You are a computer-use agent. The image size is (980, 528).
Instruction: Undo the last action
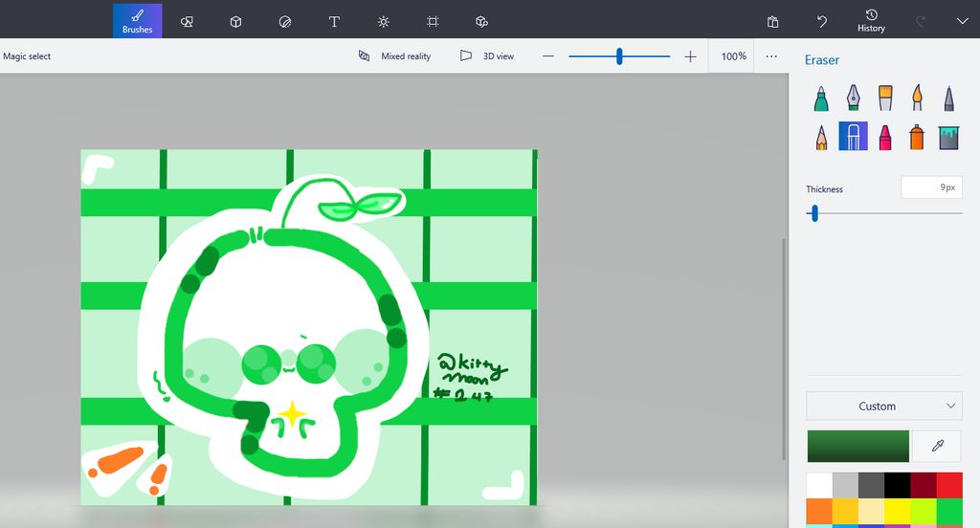pos(822,22)
